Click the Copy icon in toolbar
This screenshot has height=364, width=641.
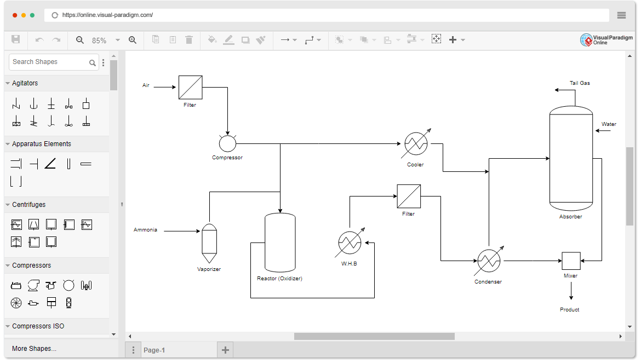pos(156,39)
